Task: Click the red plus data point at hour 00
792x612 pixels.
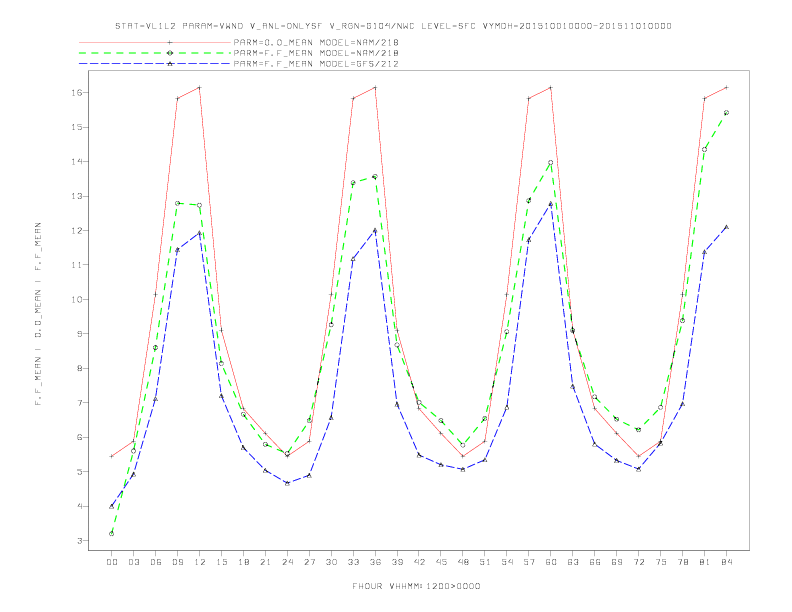Action: tap(112, 456)
